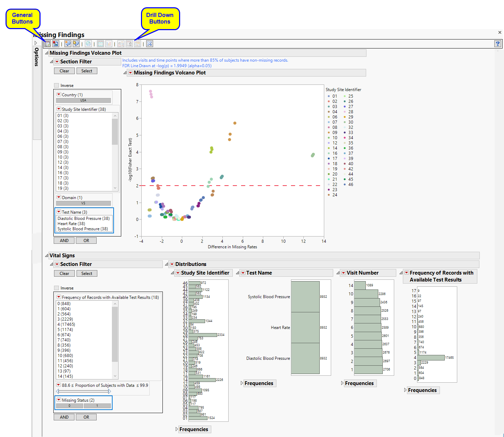Click the red and blue document toolbar icon

click(55, 44)
